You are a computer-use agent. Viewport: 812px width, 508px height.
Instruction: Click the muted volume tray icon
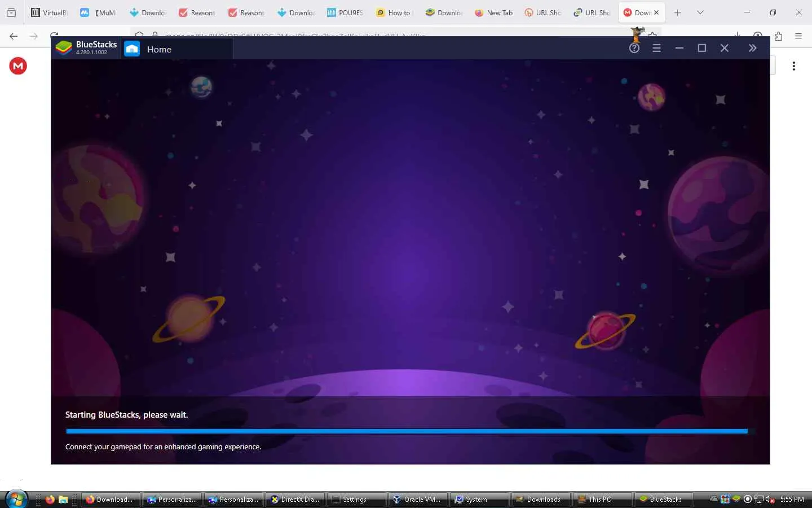pos(770,499)
